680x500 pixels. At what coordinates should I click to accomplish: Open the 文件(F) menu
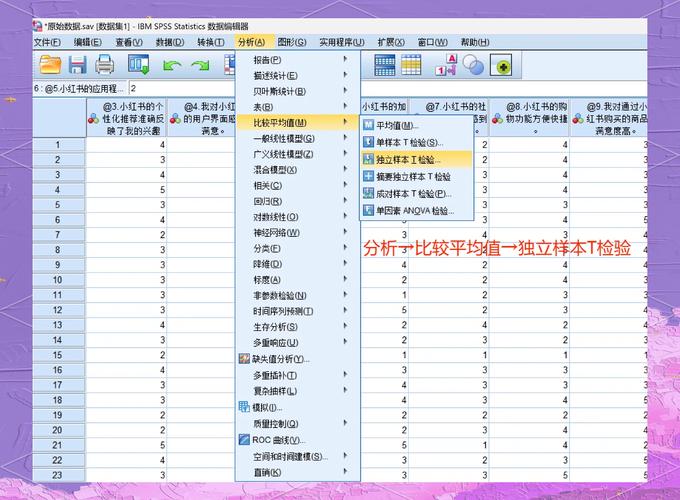tap(47, 42)
